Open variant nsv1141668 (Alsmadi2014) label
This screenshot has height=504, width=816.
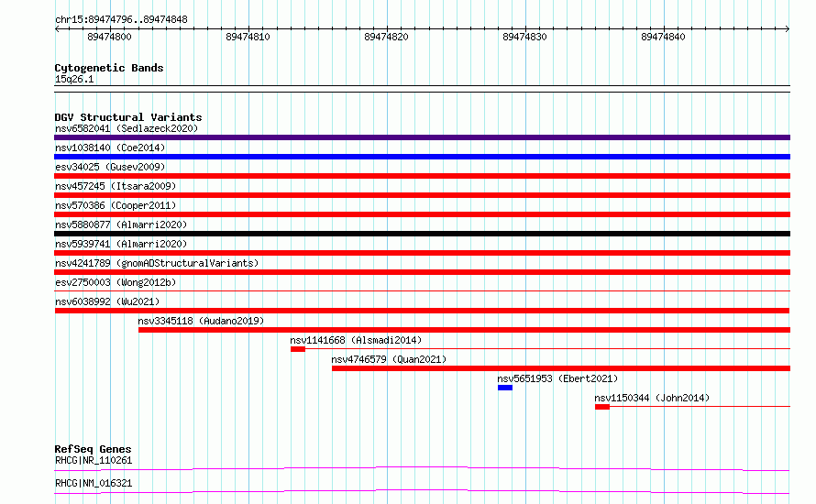pyautogui.click(x=356, y=340)
